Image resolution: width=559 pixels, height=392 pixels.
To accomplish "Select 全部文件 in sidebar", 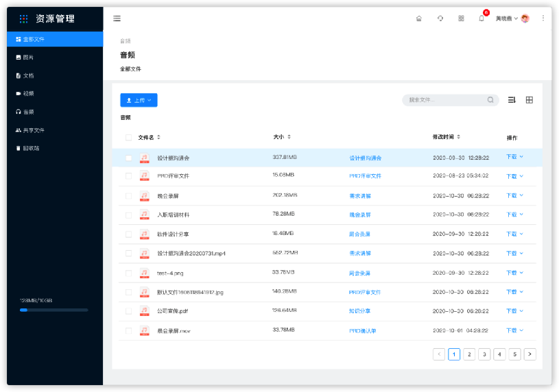I will [55, 39].
